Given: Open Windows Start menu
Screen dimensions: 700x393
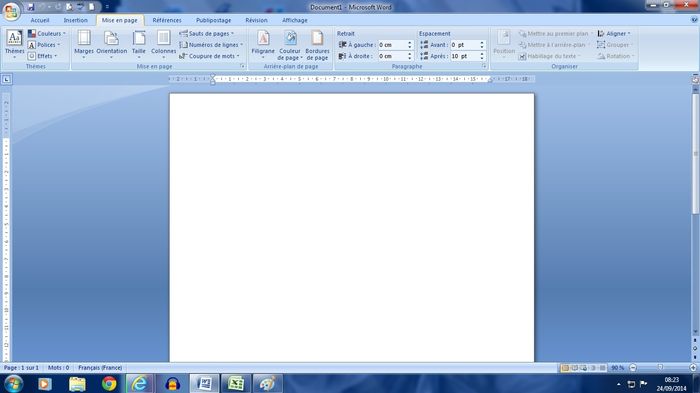Looking at the screenshot, I should [x=13, y=384].
